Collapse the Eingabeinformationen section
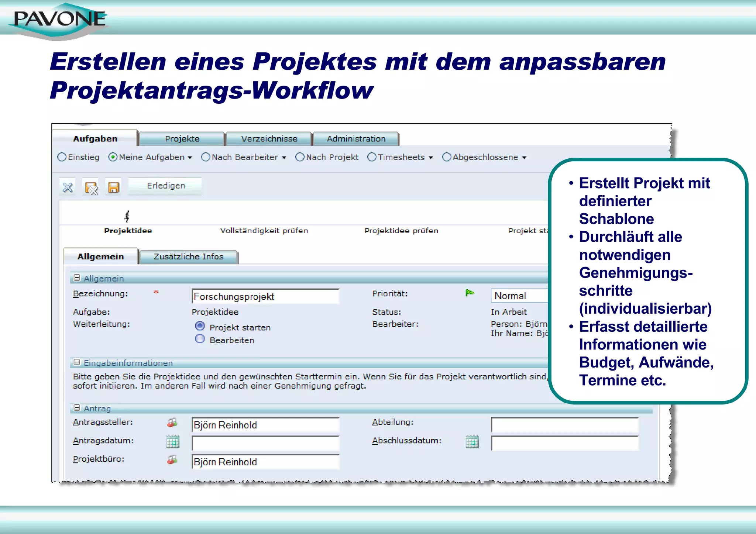The height and width of the screenshot is (534, 756). click(x=77, y=362)
